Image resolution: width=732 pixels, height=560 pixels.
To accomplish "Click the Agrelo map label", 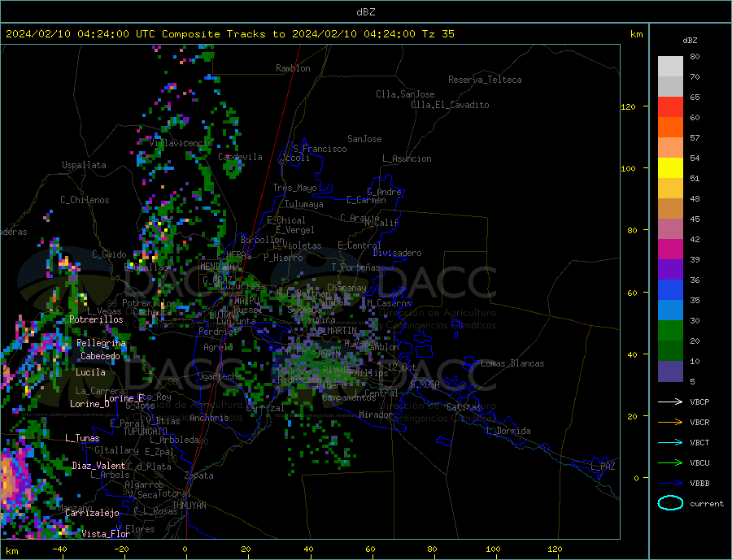I will (218, 347).
